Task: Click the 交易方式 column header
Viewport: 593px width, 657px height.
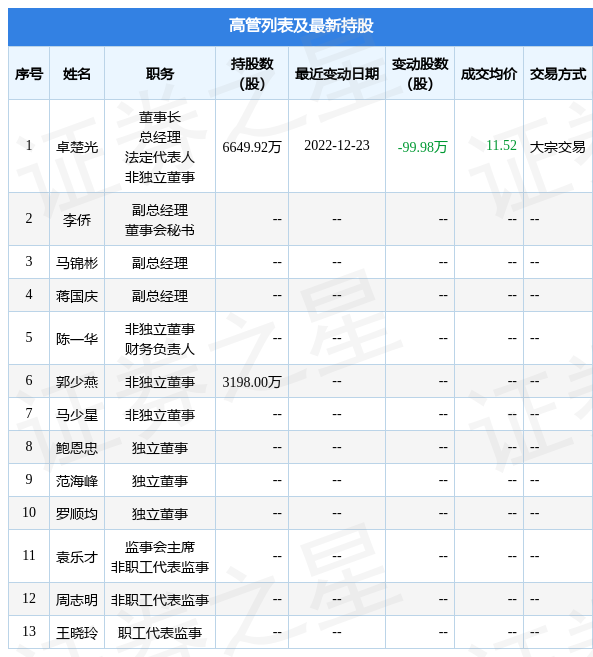Action: 558,74
